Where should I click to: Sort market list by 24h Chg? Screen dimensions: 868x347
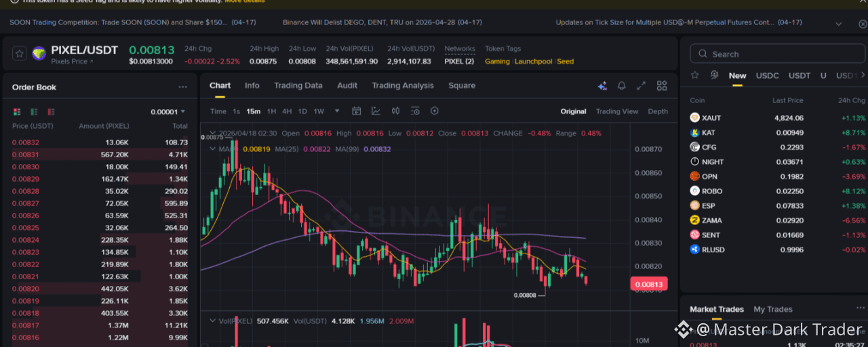click(x=852, y=100)
